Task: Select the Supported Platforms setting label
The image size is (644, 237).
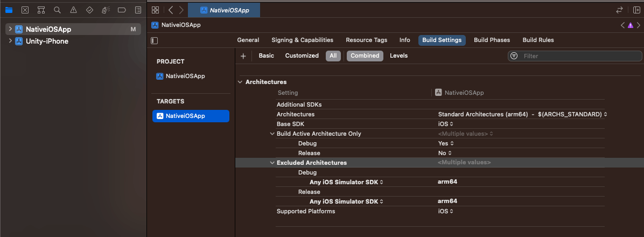Action: tap(305, 211)
